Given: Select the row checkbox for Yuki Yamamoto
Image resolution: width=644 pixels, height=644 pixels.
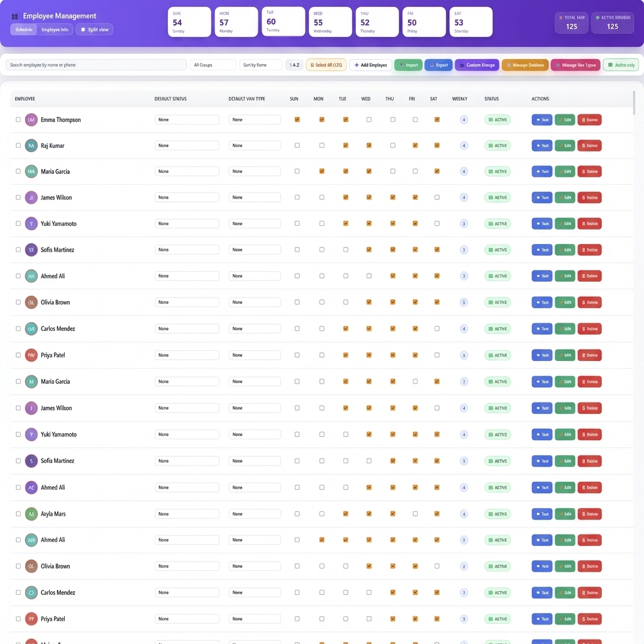Looking at the screenshot, I should pos(18,223).
